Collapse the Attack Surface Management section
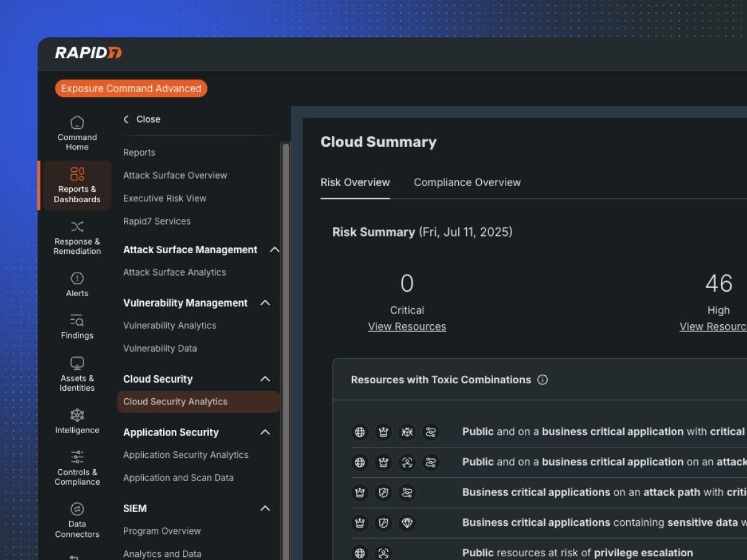 [274, 250]
